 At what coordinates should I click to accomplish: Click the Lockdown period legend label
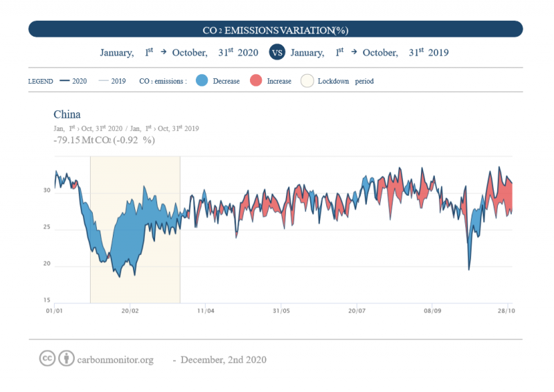pyautogui.click(x=346, y=81)
